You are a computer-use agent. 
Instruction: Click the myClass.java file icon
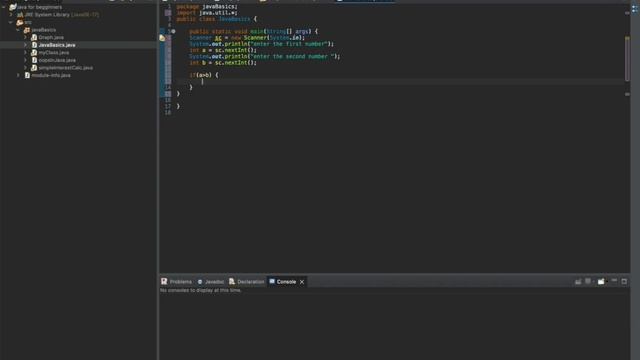coord(34,53)
